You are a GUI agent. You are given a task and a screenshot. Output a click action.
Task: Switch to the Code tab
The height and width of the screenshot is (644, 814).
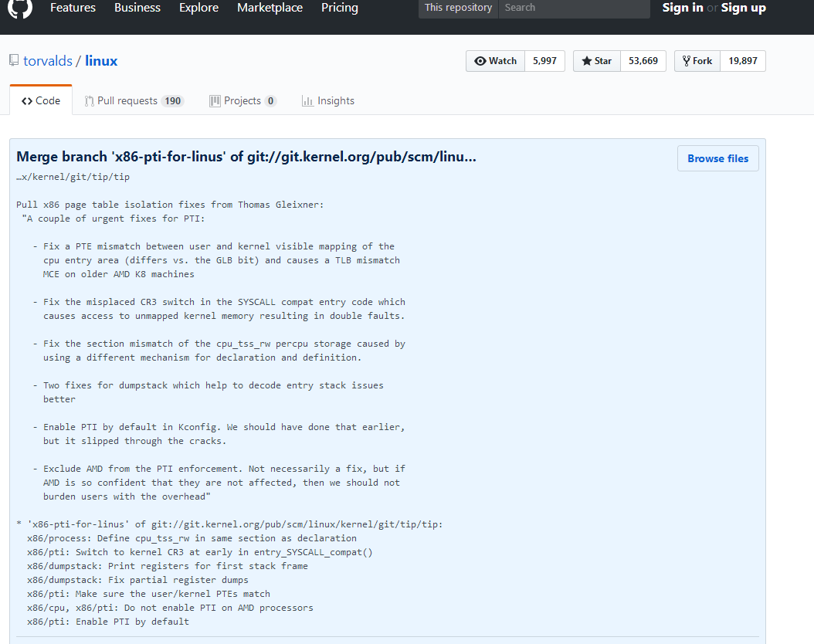pyautogui.click(x=41, y=100)
